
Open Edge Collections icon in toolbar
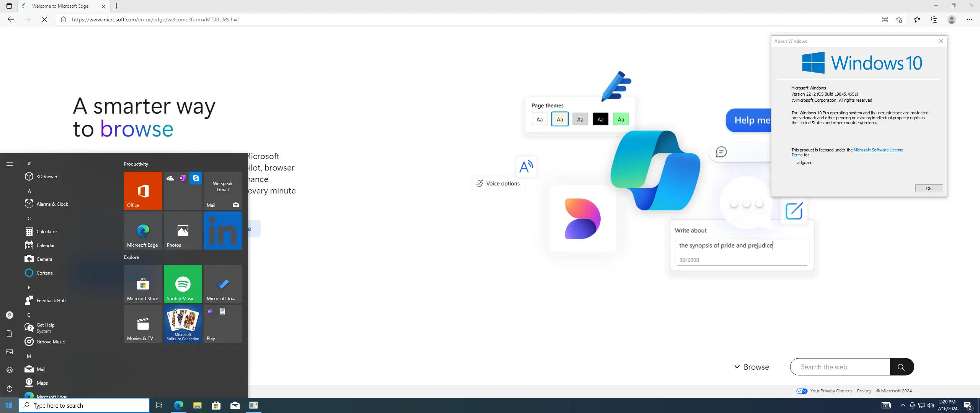(x=934, y=20)
